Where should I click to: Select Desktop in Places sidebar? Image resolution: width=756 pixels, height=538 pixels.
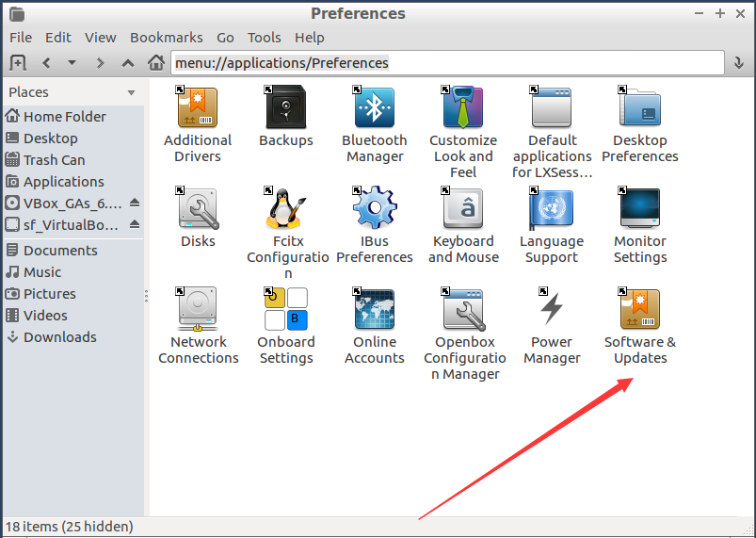73,138
